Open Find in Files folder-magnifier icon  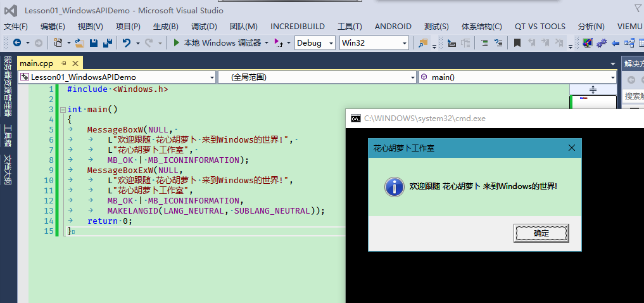423,42
